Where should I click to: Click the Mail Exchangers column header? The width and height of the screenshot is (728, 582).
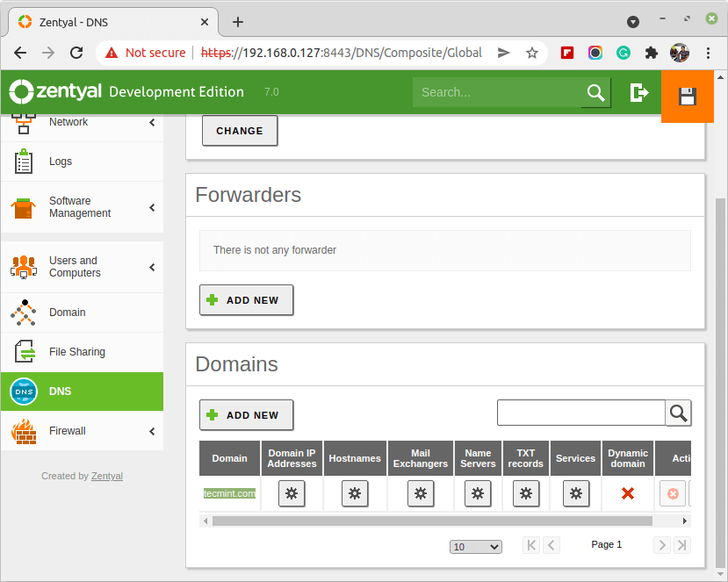421,458
